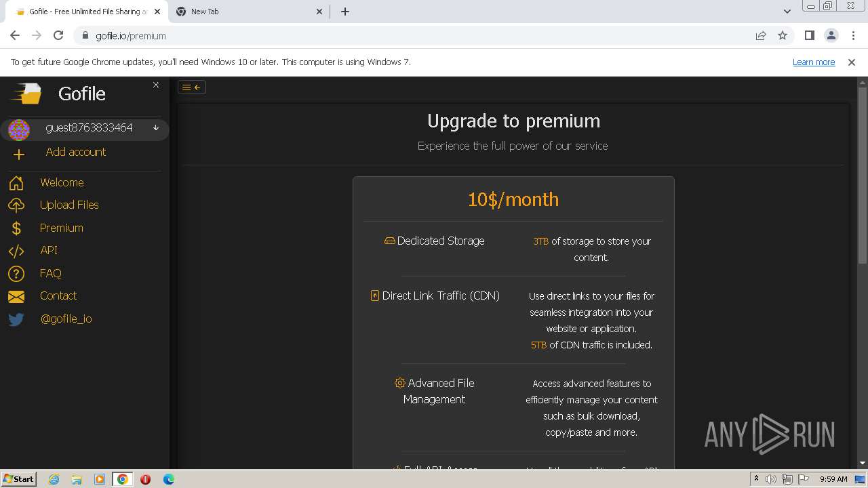Click the Direct Link Traffic icon
Screen dimensions: 868x488
coord(374,296)
